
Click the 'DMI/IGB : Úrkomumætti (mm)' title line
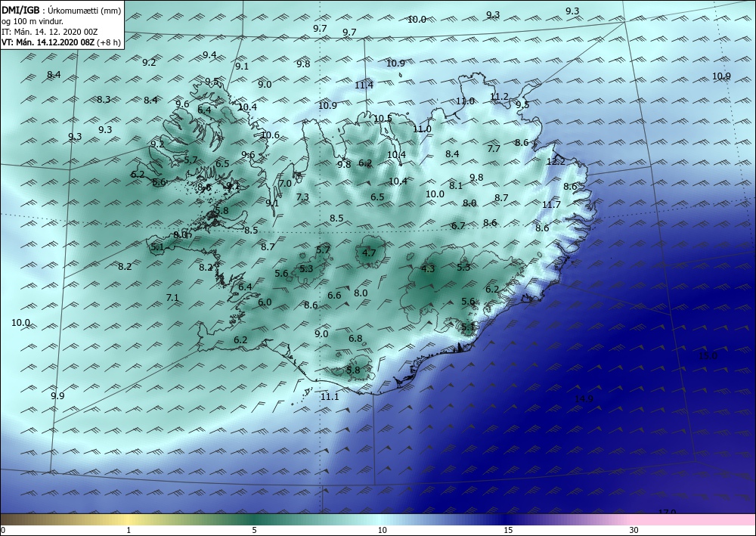point(61,10)
